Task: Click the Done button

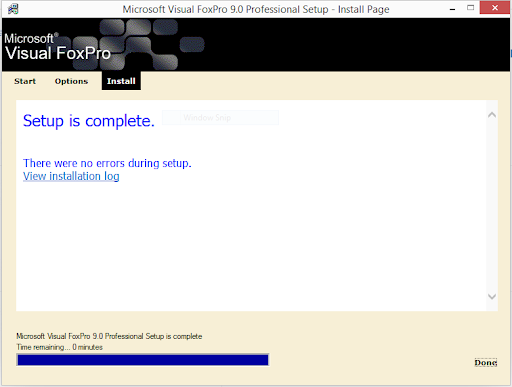Action: pyautogui.click(x=486, y=363)
